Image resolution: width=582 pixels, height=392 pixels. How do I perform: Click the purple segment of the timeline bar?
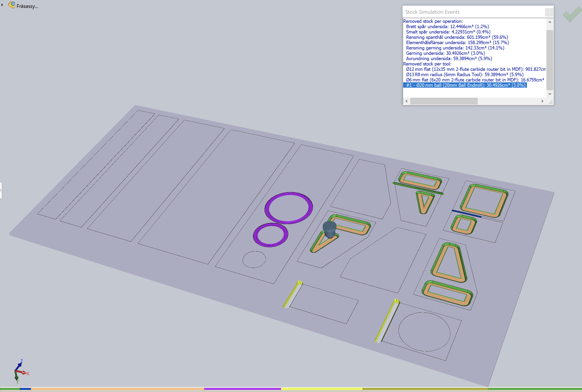242,389
